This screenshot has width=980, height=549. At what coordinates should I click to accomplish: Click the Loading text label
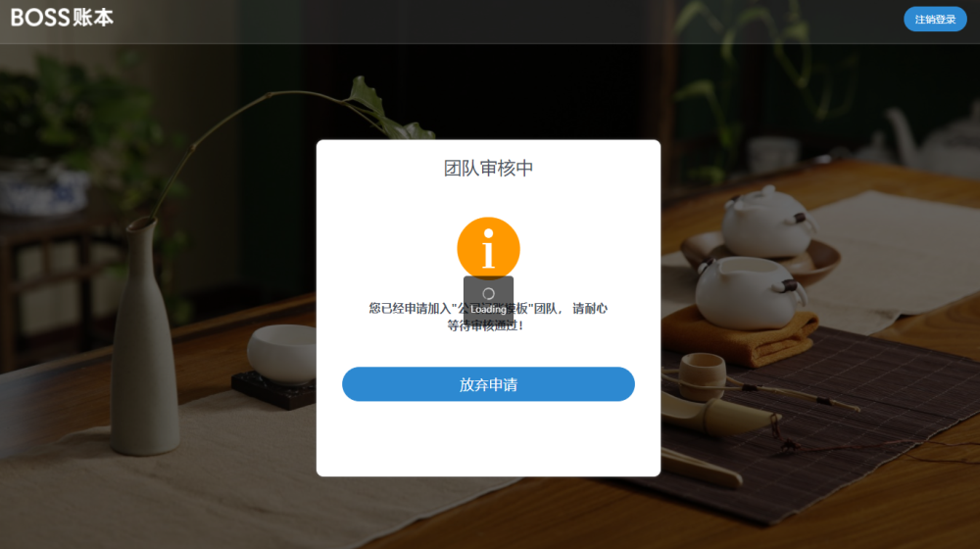488,310
